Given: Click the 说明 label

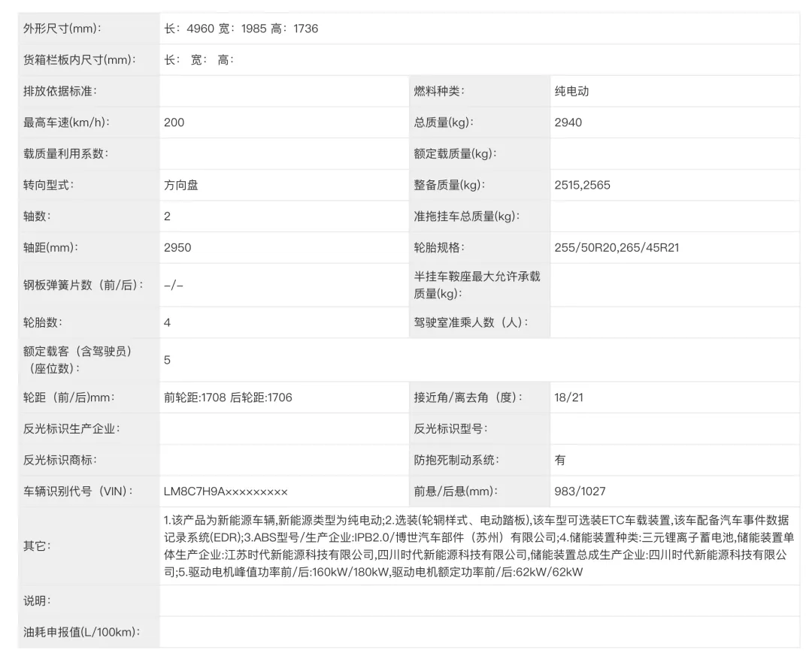Looking at the screenshot, I should pyautogui.click(x=37, y=600).
